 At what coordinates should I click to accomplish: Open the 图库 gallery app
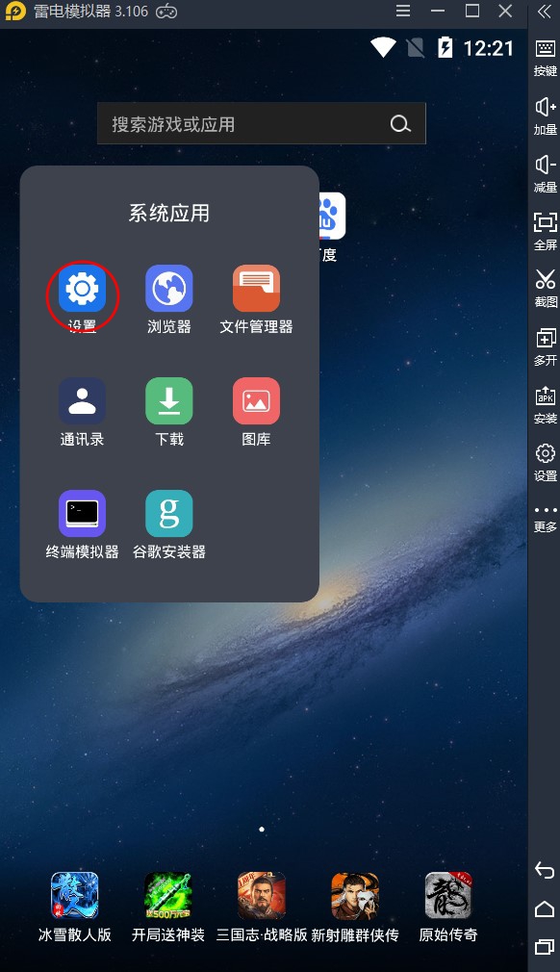[257, 401]
